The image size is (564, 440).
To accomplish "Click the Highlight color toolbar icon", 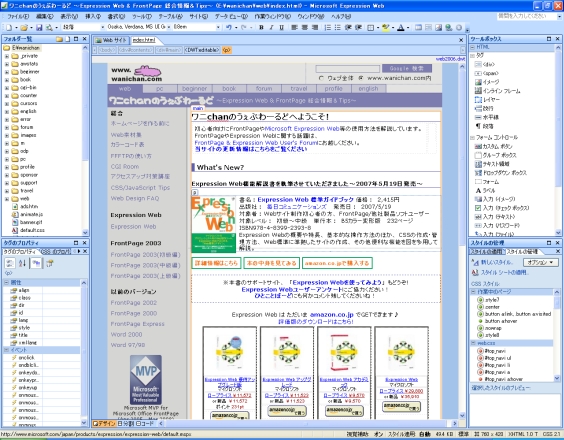I will (386, 27).
